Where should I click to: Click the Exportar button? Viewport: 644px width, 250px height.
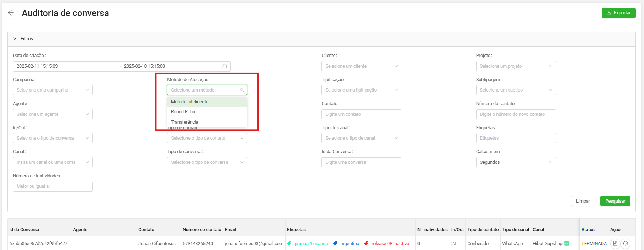coord(618,13)
